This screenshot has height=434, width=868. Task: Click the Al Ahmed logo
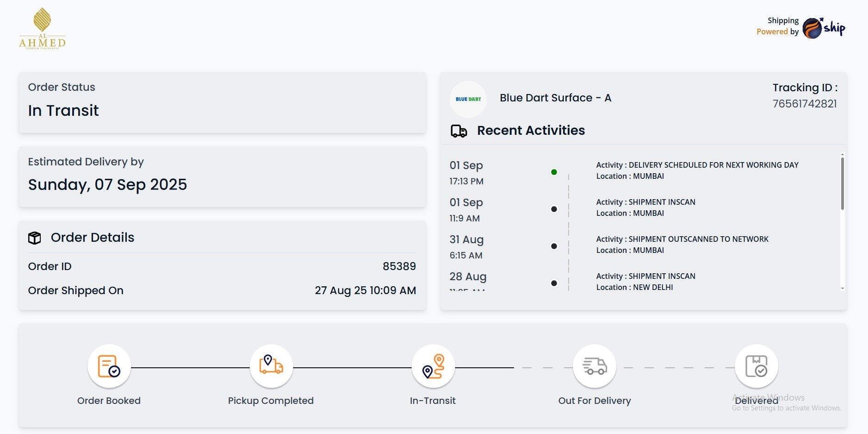click(42, 28)
